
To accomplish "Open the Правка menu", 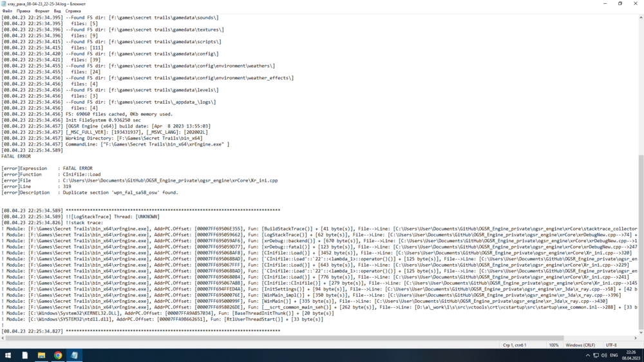I will coord(23,11).
